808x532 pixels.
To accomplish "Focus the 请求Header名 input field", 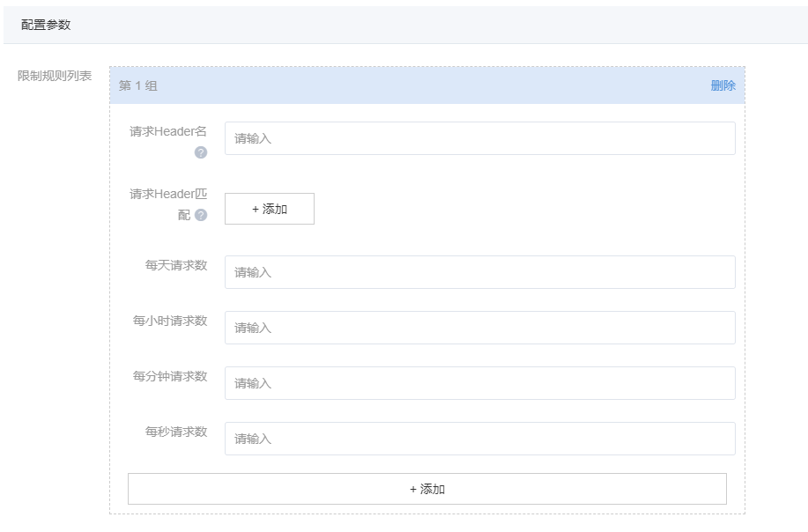I will 479,138.
